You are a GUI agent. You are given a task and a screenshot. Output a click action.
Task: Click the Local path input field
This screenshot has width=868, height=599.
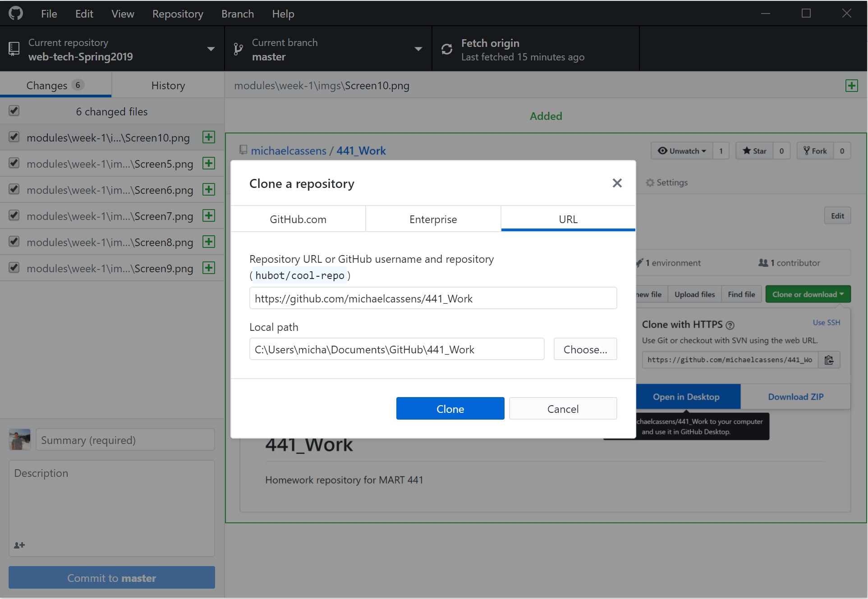(x=397, y=349)
